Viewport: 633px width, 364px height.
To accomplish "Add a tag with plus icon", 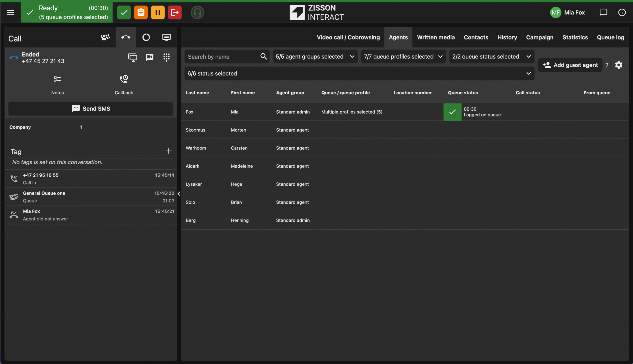I will pyautogui.click(x=169, y=151).
